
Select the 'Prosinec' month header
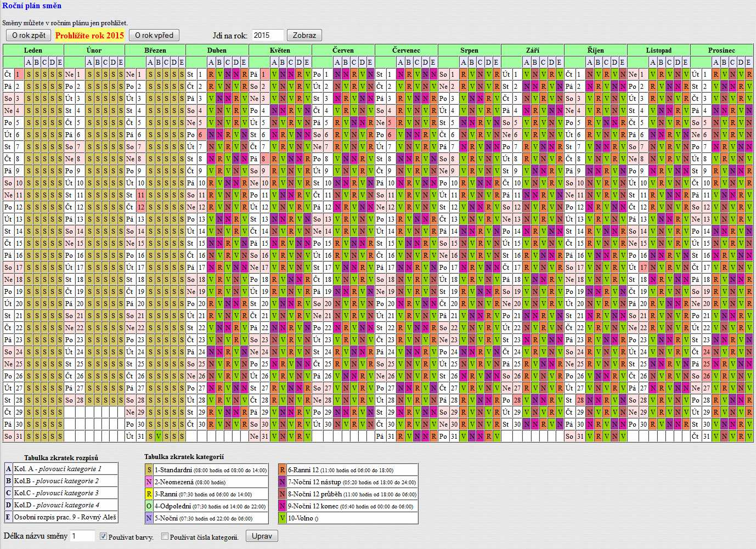(721, 50)
